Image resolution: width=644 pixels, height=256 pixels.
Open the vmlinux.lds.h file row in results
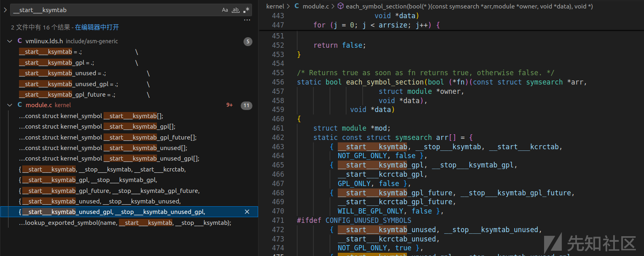(129, 41)
